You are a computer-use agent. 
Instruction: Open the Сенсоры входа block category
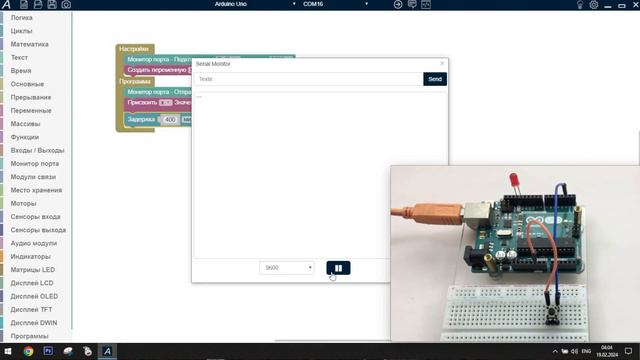coord(36,217)
